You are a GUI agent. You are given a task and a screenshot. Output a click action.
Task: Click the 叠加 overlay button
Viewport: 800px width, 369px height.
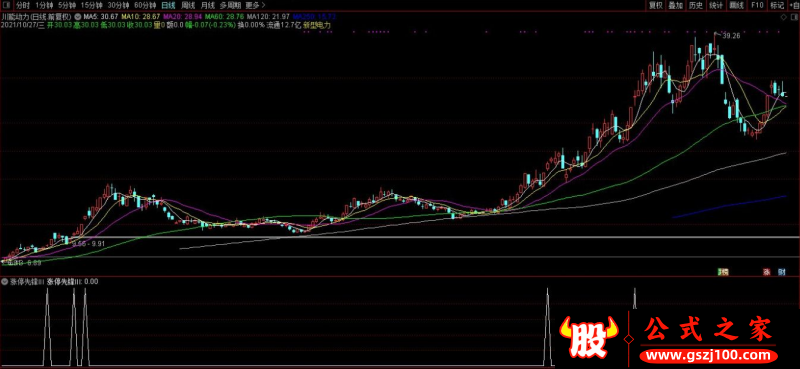tap(676, 6)
